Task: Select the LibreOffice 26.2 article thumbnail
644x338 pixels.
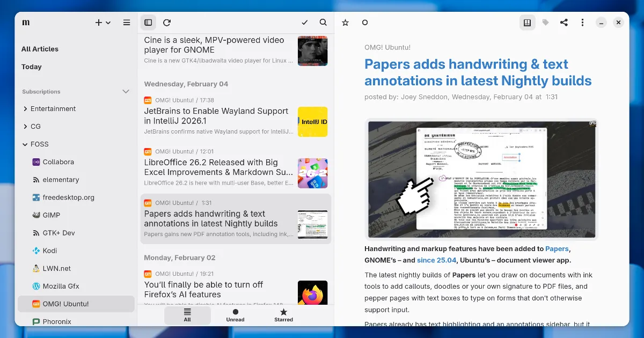Action: point(312,173)
